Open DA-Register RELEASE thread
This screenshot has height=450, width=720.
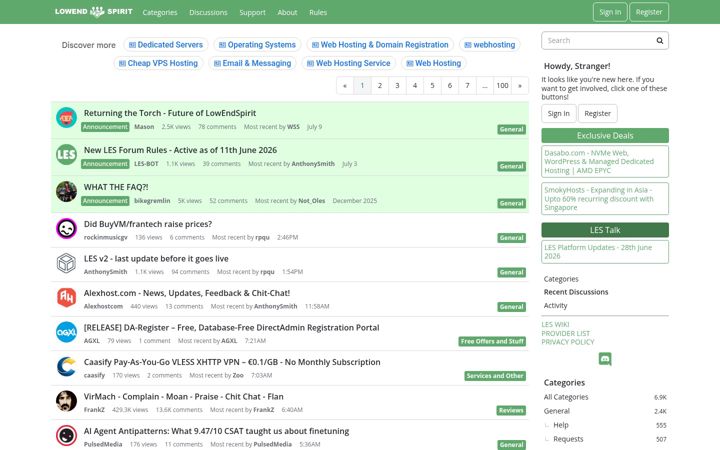point(231,327)
